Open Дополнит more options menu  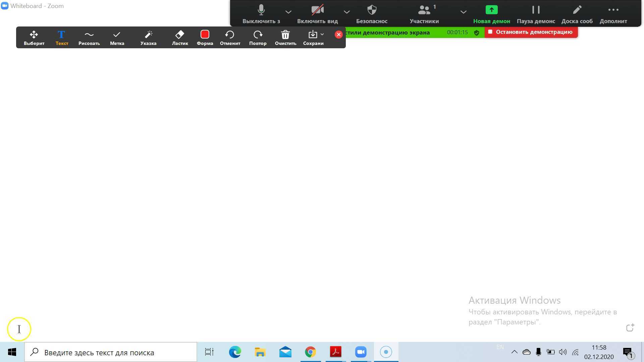[x=613, y=14]
